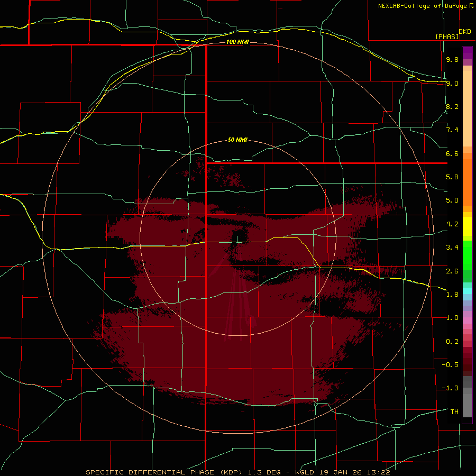
Task: Click the TH threshold label on scale
Action: [x=454, y=412]
